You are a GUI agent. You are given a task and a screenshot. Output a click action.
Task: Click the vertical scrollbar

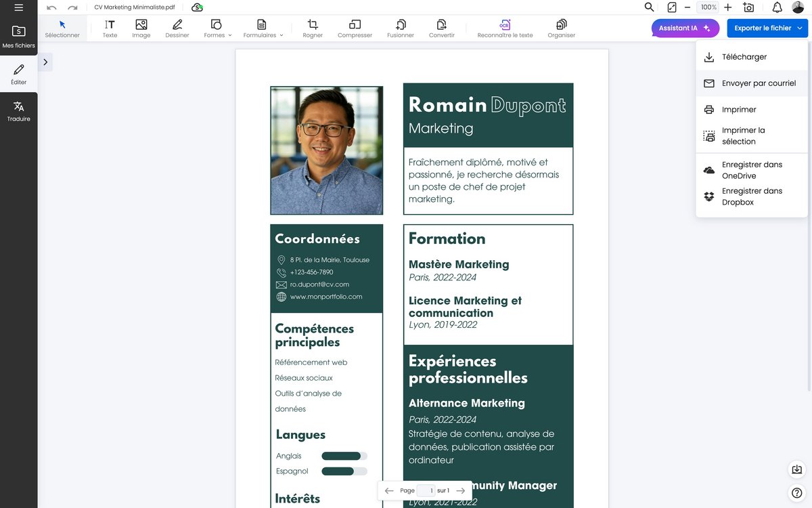810,217
